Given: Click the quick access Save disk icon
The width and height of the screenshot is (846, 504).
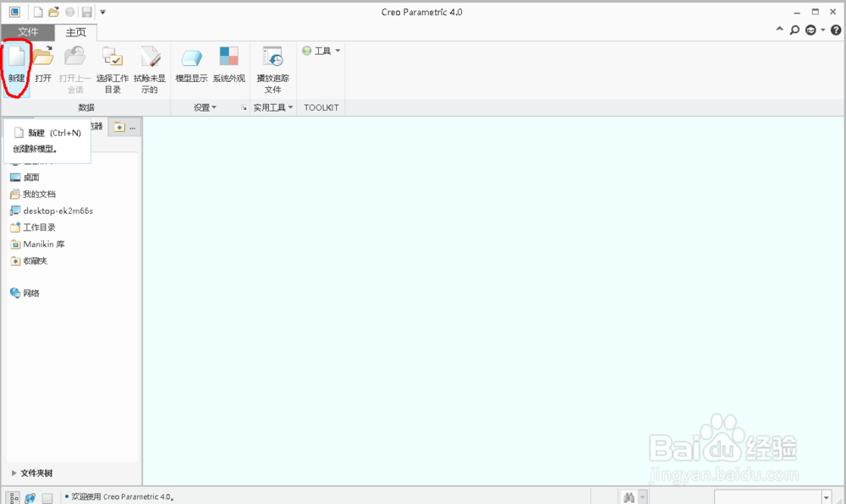Looking at the screenshot, I should [86, 12].
